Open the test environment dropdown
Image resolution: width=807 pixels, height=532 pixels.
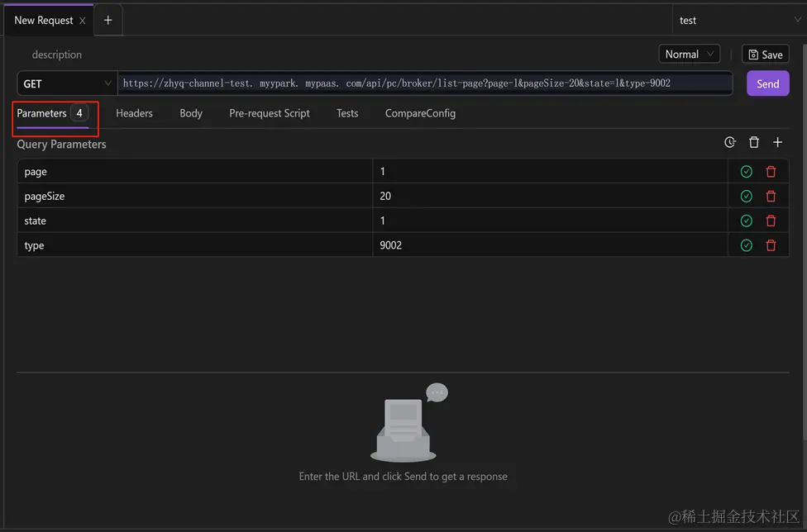click(739, 20)
